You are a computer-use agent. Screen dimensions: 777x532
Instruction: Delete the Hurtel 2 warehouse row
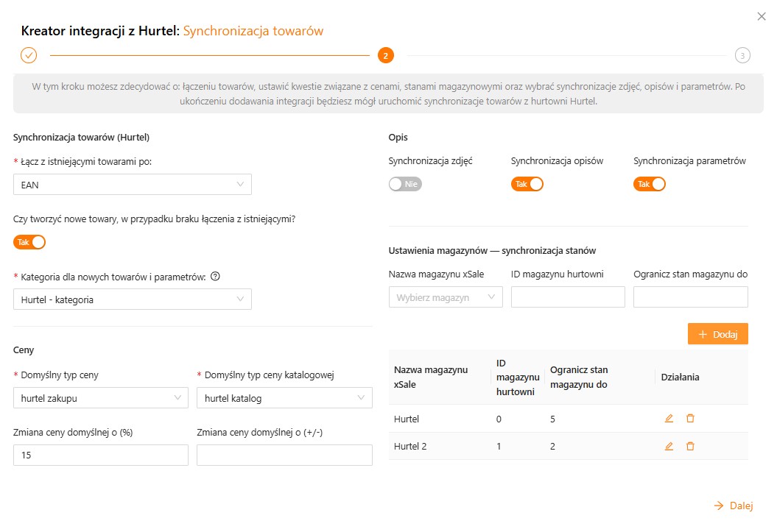[690, 446]
